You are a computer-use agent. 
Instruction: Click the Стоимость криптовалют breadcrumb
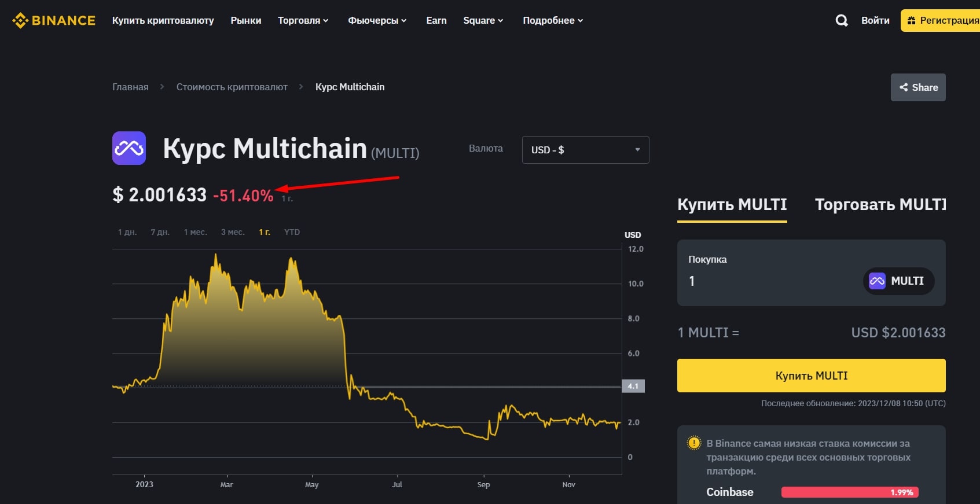click(232, 87)
